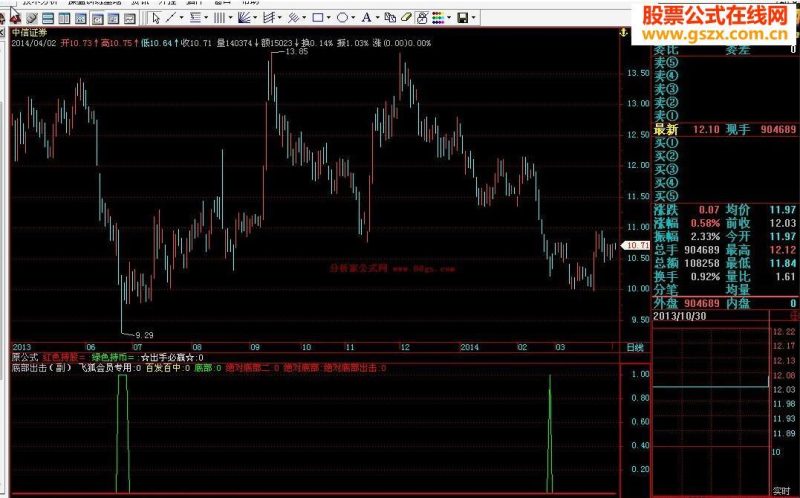800x498 pixels.
Task: Expand the rectangle tool dropdown arrow
Action: pos(329,18)
